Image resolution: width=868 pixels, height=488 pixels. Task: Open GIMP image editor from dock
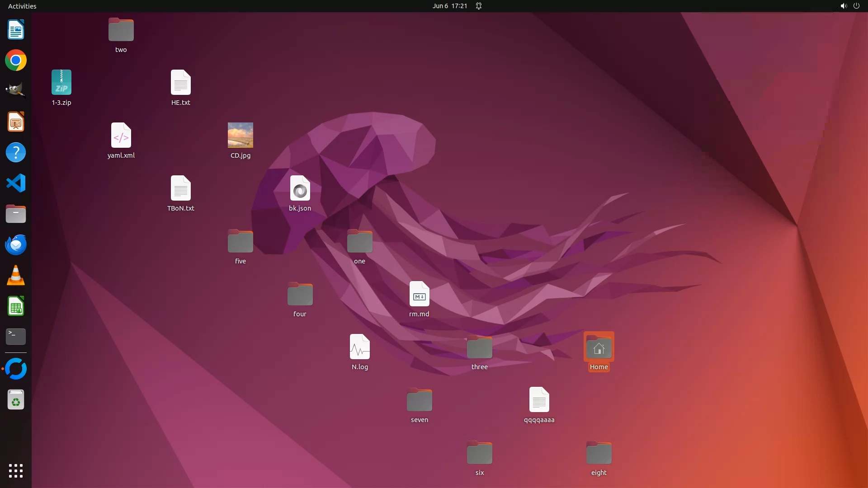tap(16, 90)
